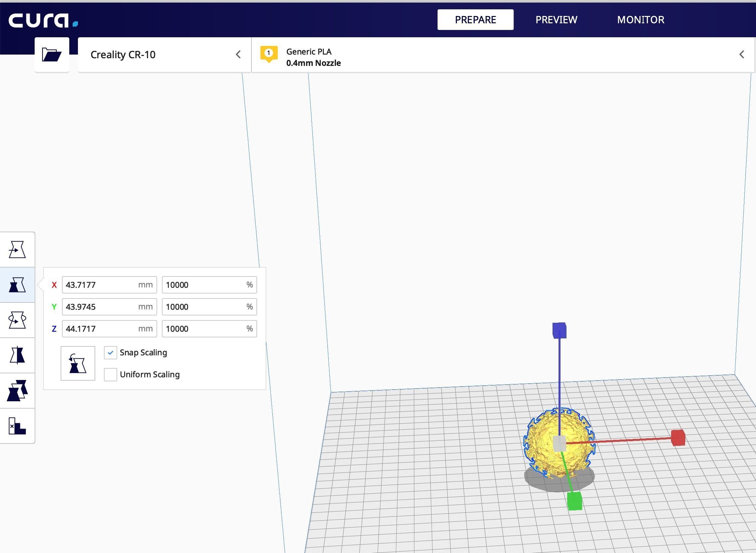This screenshot has height=553, width=756.
Task: Disable the Snap Scaling checkbox
Action: click(110, 353)
